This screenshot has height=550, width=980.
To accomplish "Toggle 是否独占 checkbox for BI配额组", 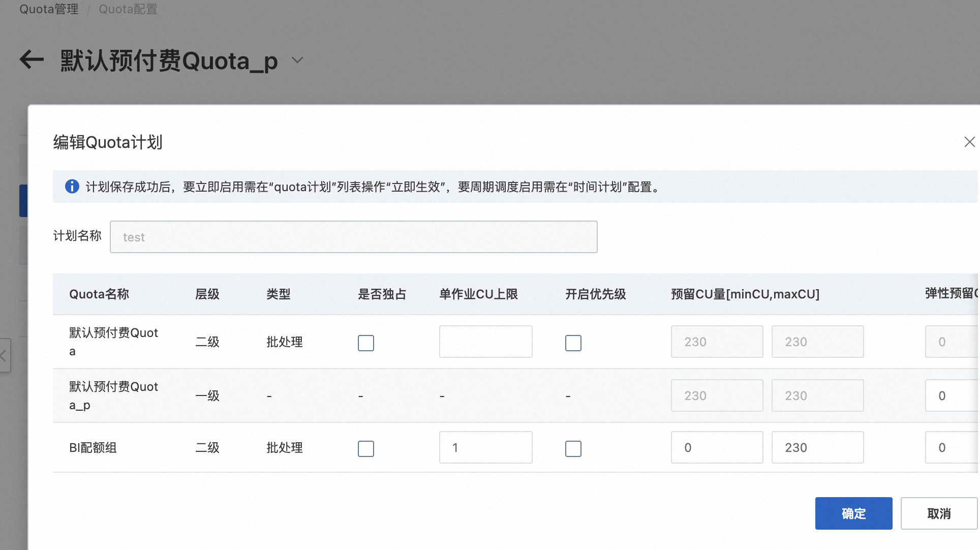I will (x=365, y=448).
